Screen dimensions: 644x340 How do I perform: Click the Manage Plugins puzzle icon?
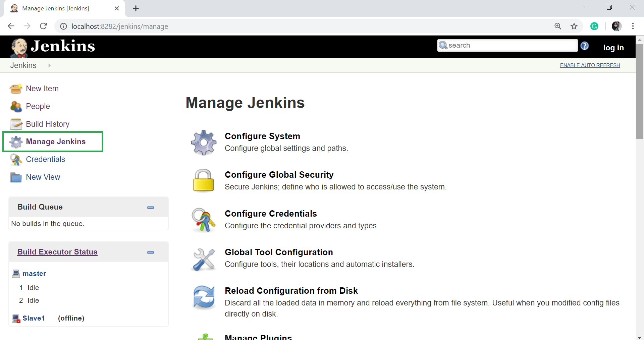[205, 337]
